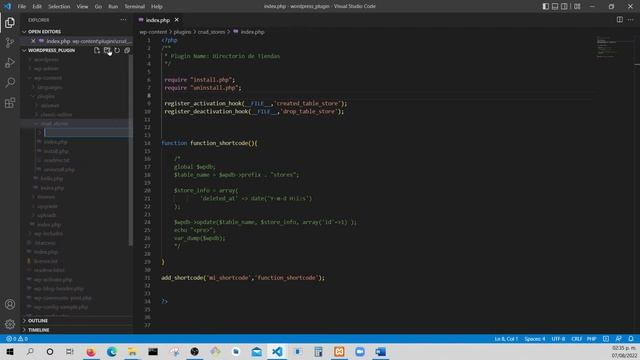Split the editor to the right

point(620,20)
